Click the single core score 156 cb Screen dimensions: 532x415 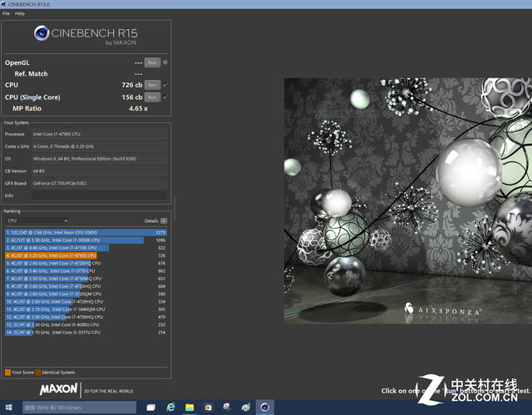[x=132, y=97]
